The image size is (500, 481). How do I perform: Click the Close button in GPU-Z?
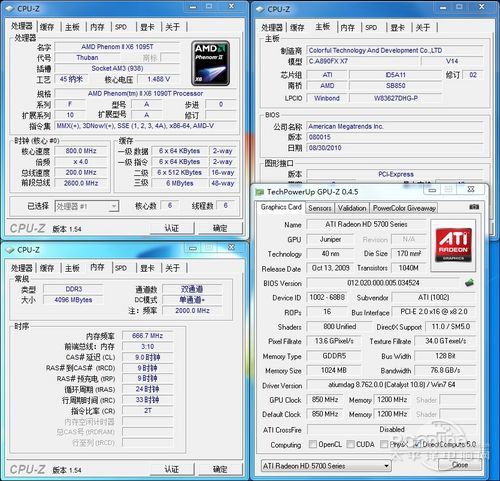click(460, 465)
